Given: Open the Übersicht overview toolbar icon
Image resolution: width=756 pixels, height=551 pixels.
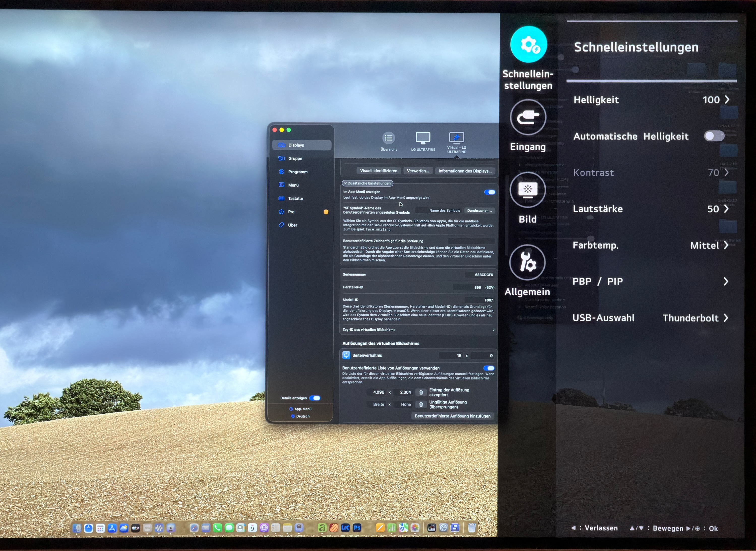Looking at the screenshot, I should click(x=389, y=138).
